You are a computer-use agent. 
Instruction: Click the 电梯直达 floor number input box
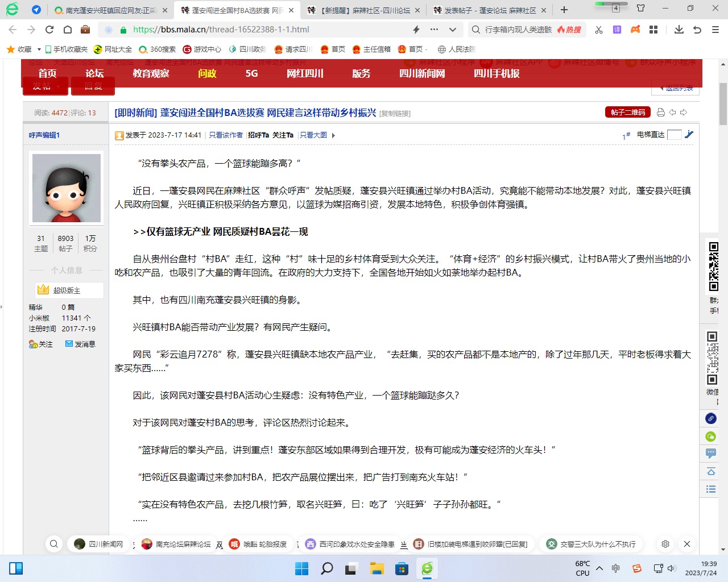674,135
